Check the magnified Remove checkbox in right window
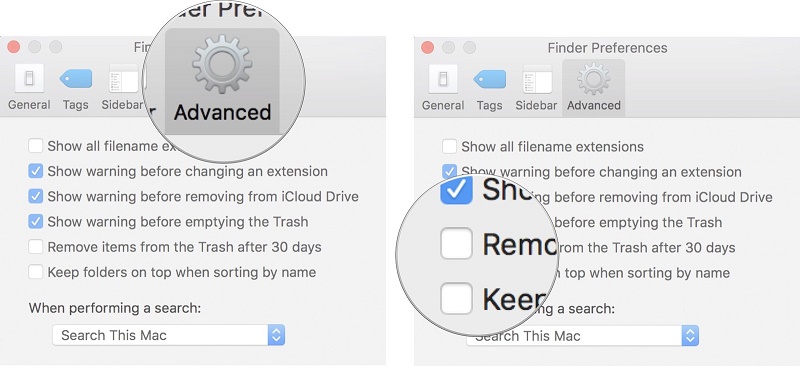 click(x=456, y=244)
